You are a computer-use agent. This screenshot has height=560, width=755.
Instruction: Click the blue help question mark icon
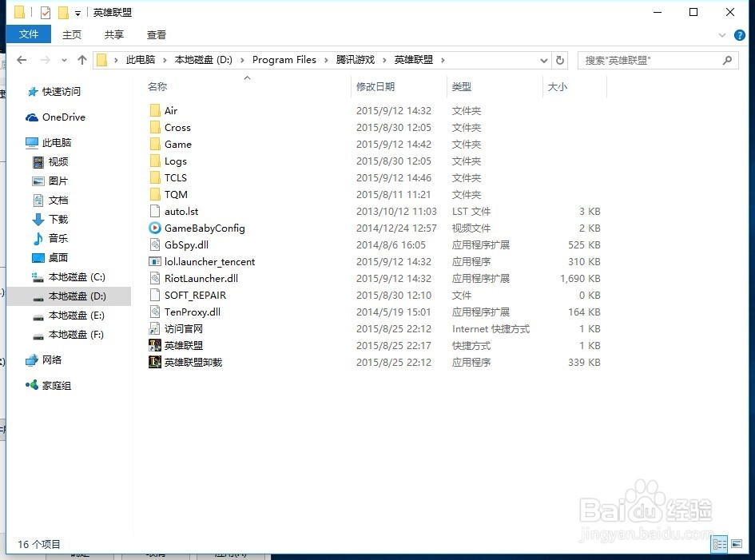[740, 35]
